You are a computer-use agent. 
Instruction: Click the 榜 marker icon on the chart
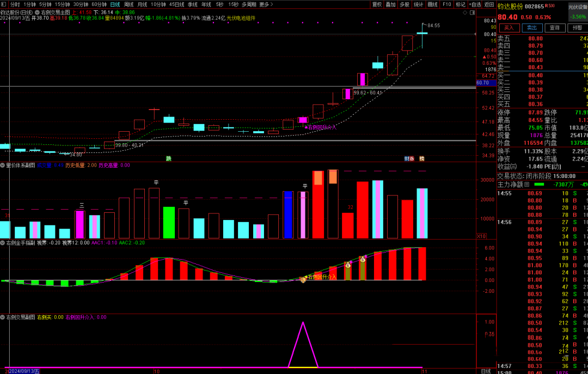click(421, 159)
